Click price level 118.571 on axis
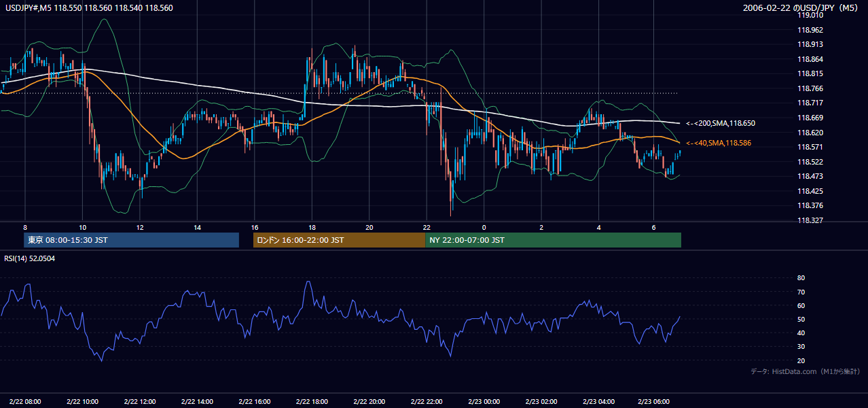Image resolution: width=868 pixels, height=408 pixels. 810,147
